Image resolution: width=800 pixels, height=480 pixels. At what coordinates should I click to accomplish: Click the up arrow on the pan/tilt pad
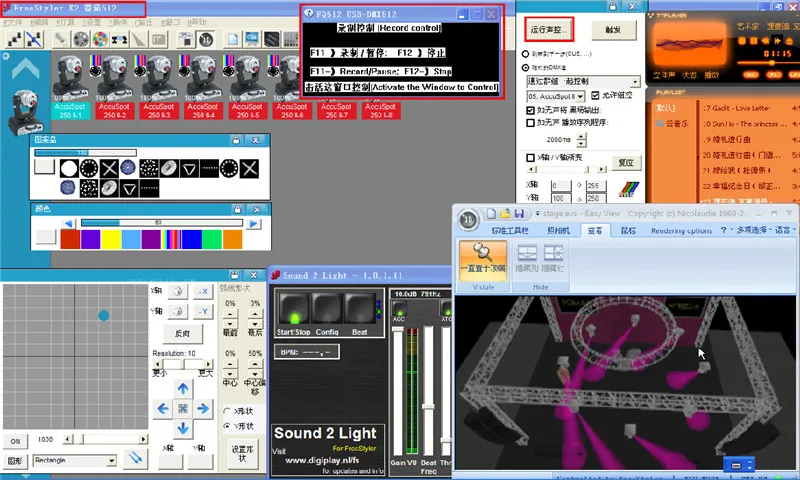click(184, 388)
